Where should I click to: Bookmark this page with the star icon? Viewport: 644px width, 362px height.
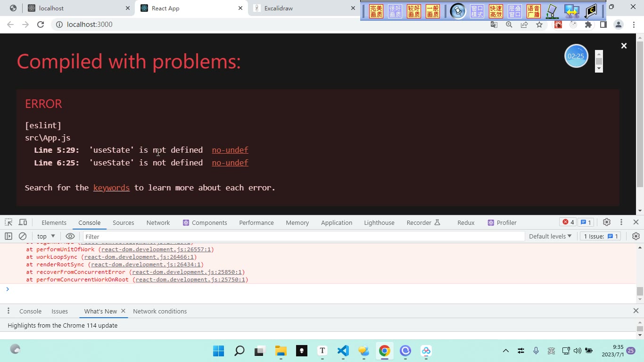[539, 25]
